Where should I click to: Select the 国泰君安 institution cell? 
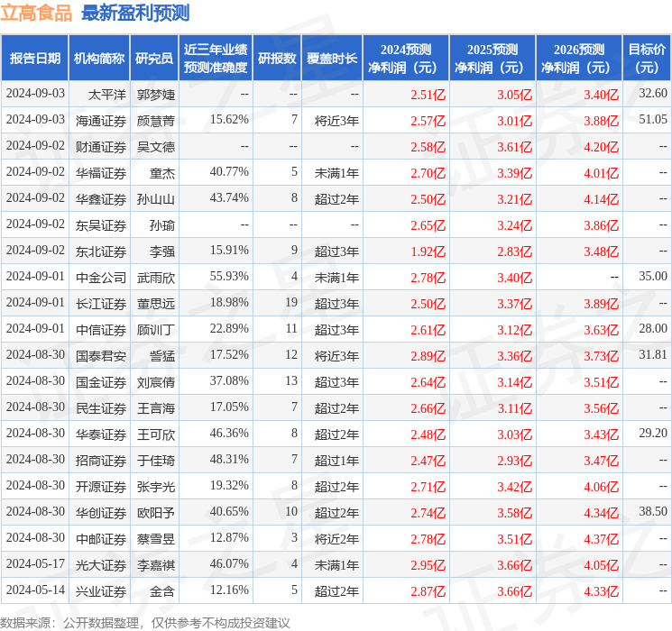[101, 355]
